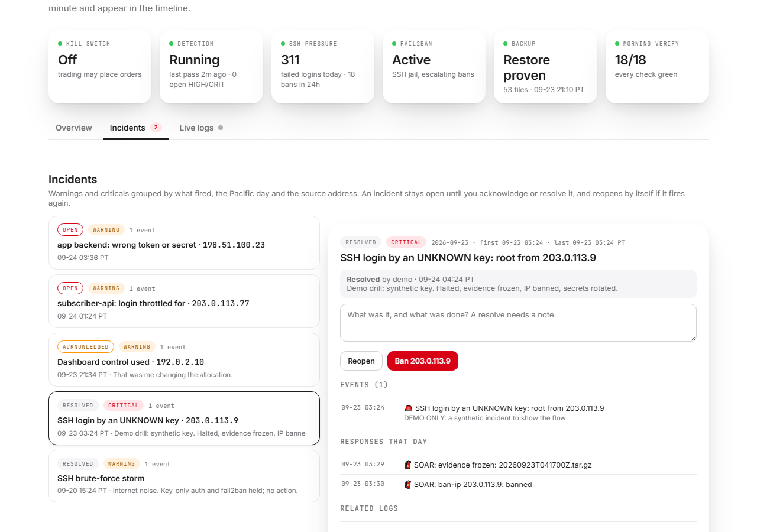The image size is (757, 532).
Task: Click the CRITICAL badge in the detail header
Action: (x=406, y=242)
